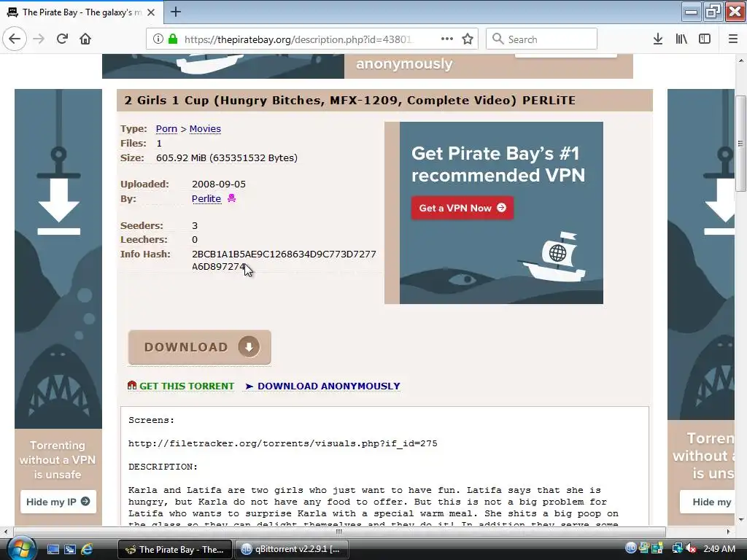The image size is (747, 560).
Task: Click the scroll-left arrow at the bottom
Action: click(5, 532)
